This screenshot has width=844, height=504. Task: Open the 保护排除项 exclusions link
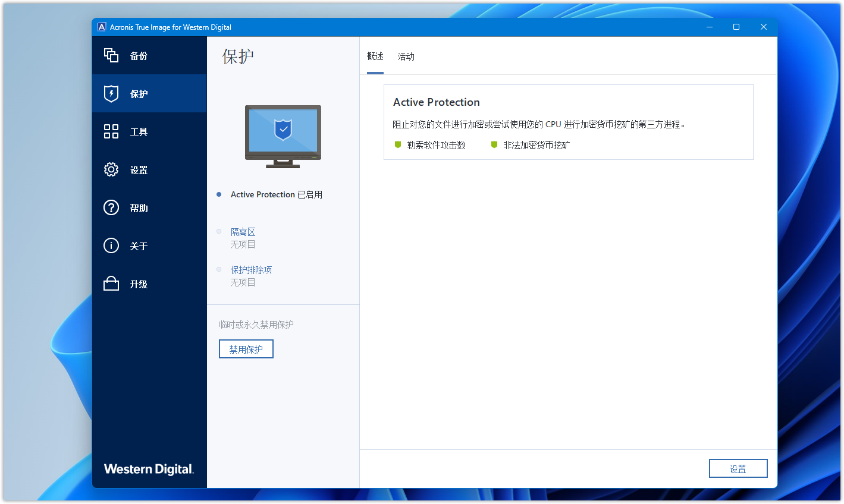(x=251, y=270)
